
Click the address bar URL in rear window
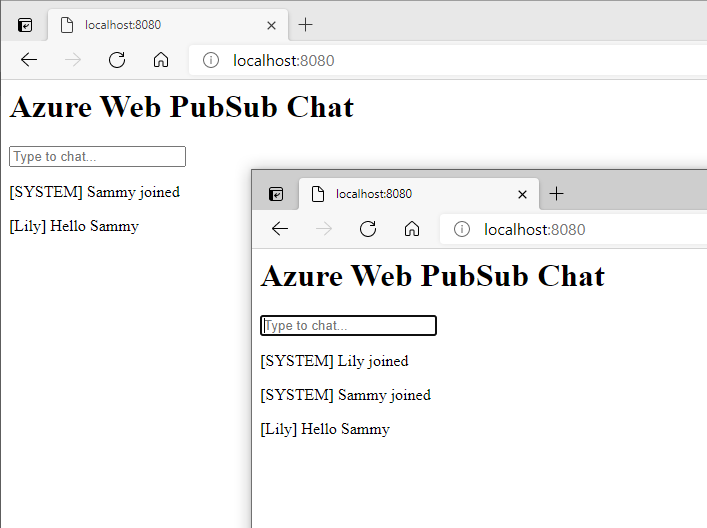pos(284,60)
